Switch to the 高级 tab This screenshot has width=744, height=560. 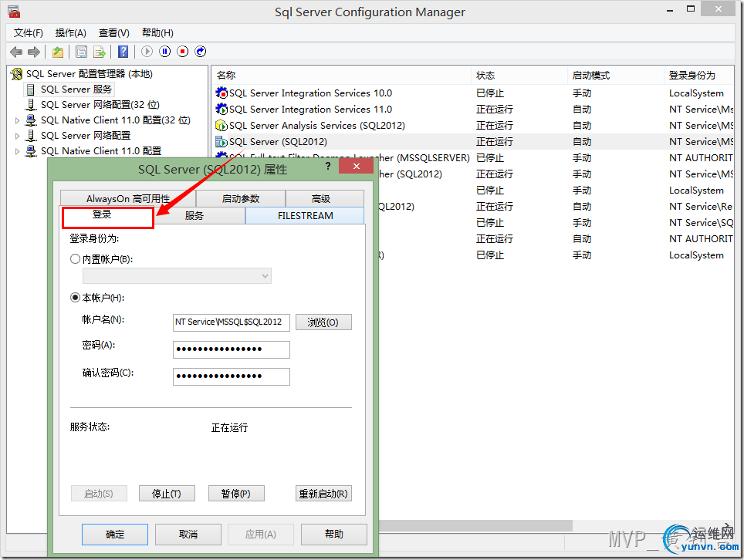point(325,199)
